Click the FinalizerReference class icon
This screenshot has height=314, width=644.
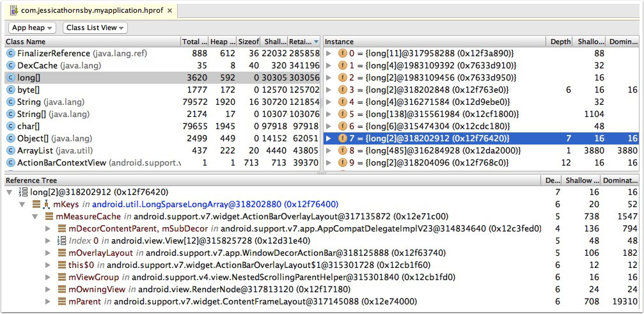[x=10, y=53]
